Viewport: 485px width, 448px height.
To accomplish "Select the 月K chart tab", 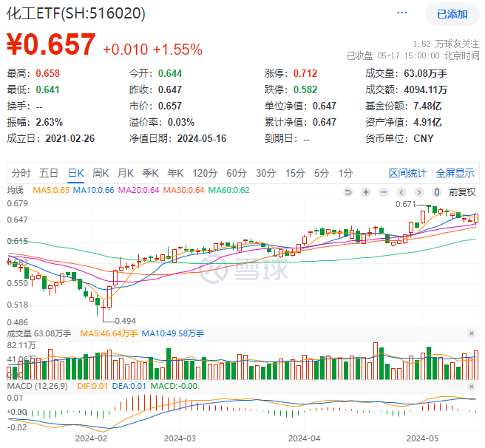I will click(x=125, y=173).
